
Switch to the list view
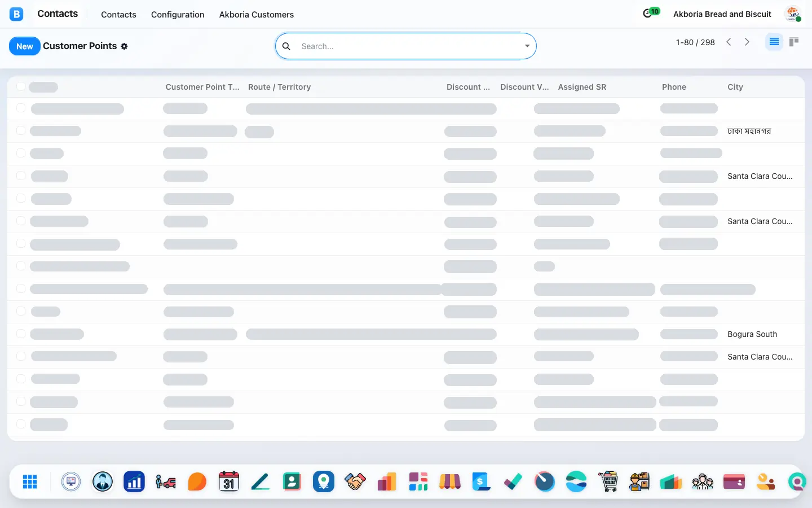[x=774, y=42]
